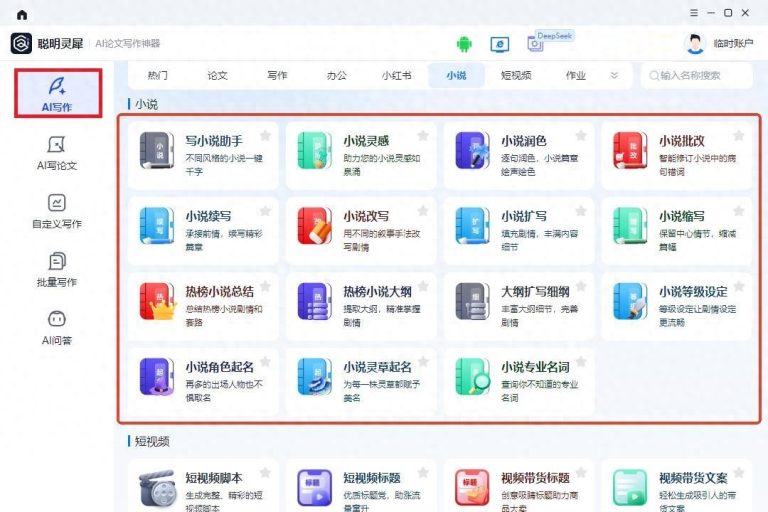Click the 写小说助手 book icon
The height and width of the screenshot is (512, 768).
tap(156, 150)
